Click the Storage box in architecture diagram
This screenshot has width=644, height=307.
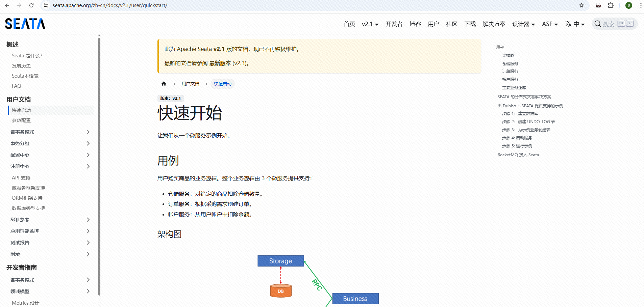281,261
